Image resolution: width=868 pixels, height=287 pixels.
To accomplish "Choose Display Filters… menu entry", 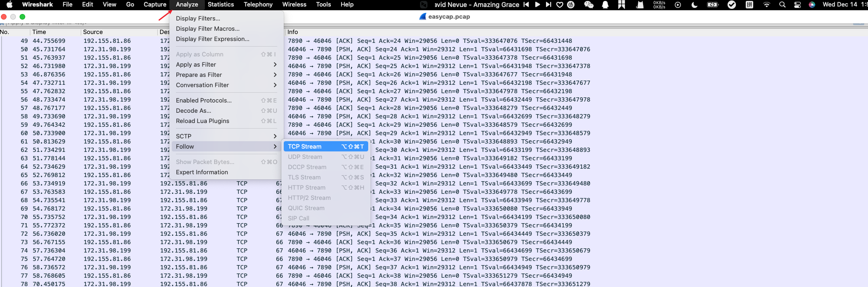I will coord(198,19).
